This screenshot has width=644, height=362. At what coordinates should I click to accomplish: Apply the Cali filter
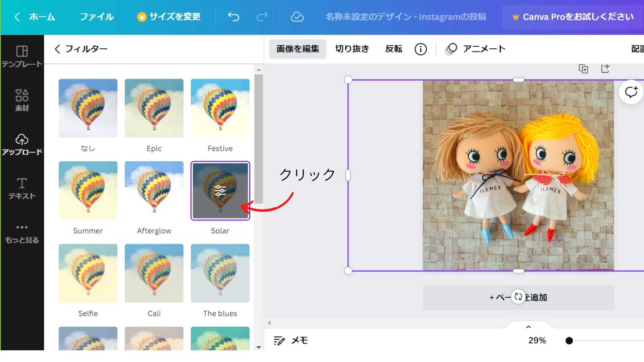coord(154,273)
